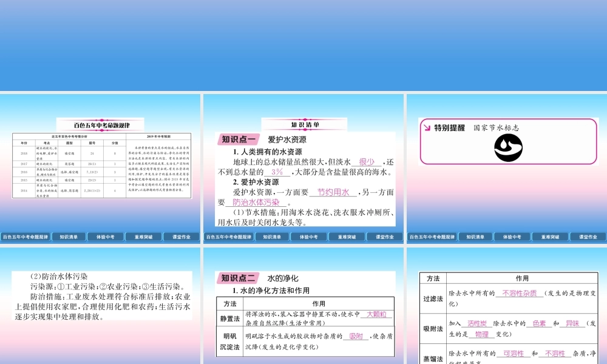Screen dimensions: 607x364
Task: Open the blank blue title slide thumbnail
Action: [303, 45]
